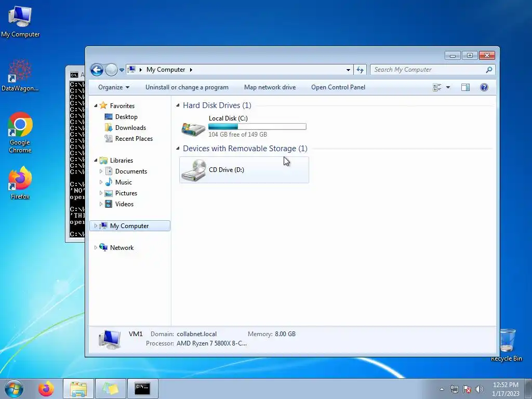Click the Back navigation arrow
Image resolution: width=532 pixels, height=399 pixels.
tap(97, 70)
